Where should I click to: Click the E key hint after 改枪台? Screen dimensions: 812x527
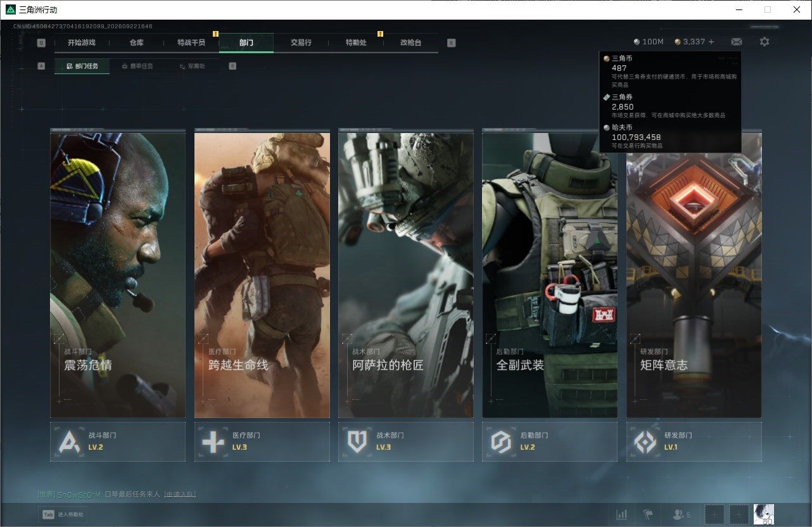pos(451,43)
